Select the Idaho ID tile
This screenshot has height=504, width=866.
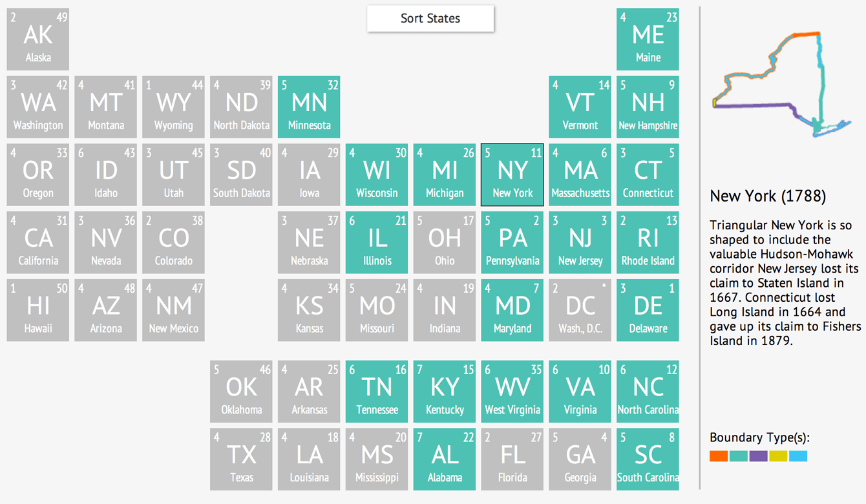tap(106, 175)
